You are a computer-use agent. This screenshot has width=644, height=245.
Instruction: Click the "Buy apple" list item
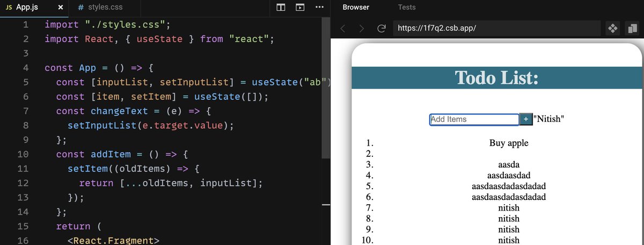pos(509,143)
